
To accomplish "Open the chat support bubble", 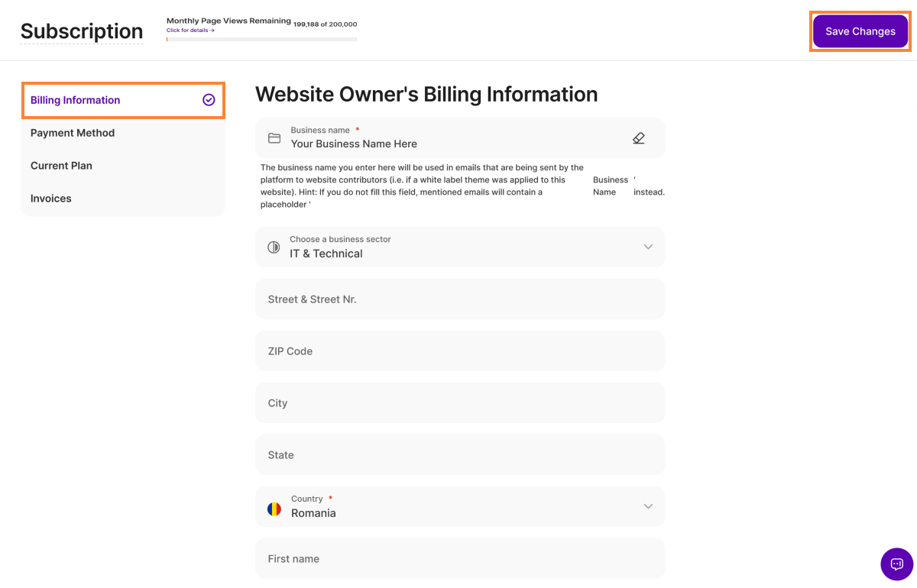I will pos(896,564).
